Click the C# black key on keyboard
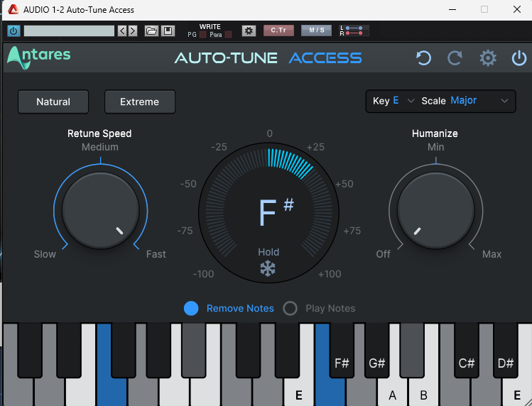The height and width of the screenshot is (406, 532). click(466, 351)
